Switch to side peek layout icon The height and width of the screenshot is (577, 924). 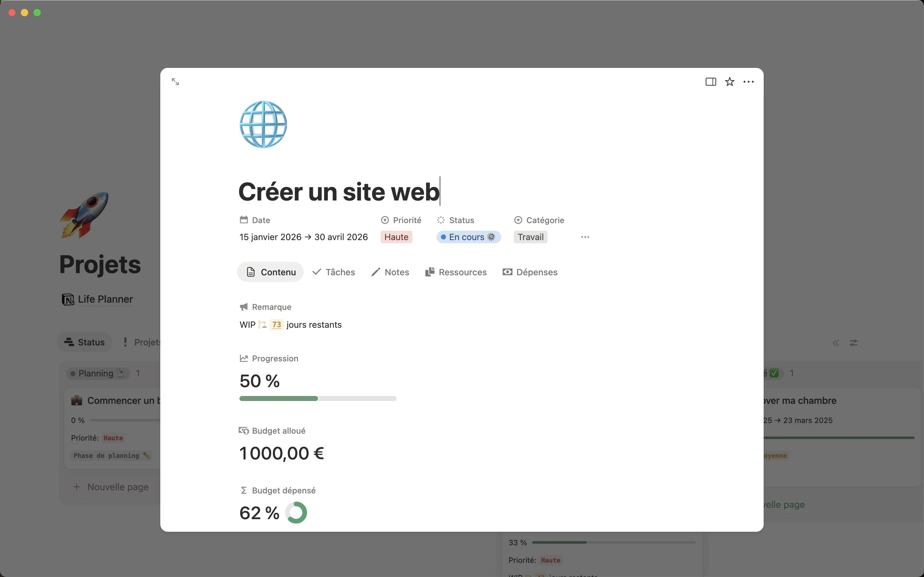(x=710, y=82)
